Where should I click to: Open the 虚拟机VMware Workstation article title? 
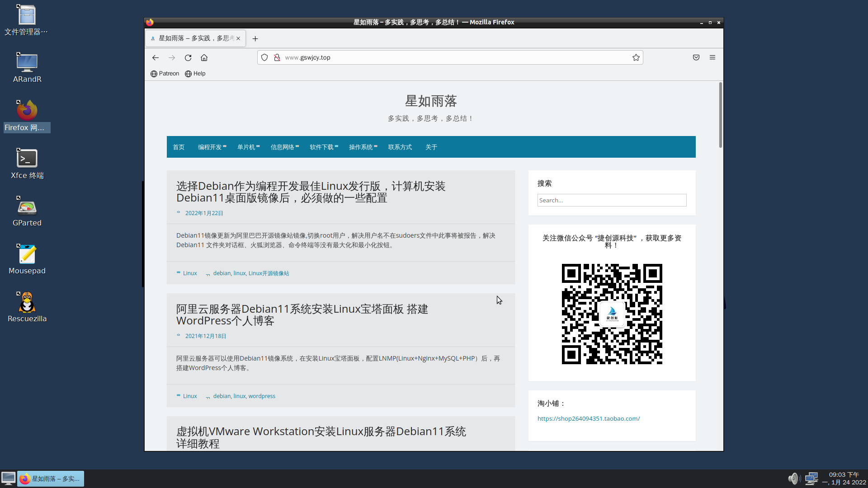(321, 437)
